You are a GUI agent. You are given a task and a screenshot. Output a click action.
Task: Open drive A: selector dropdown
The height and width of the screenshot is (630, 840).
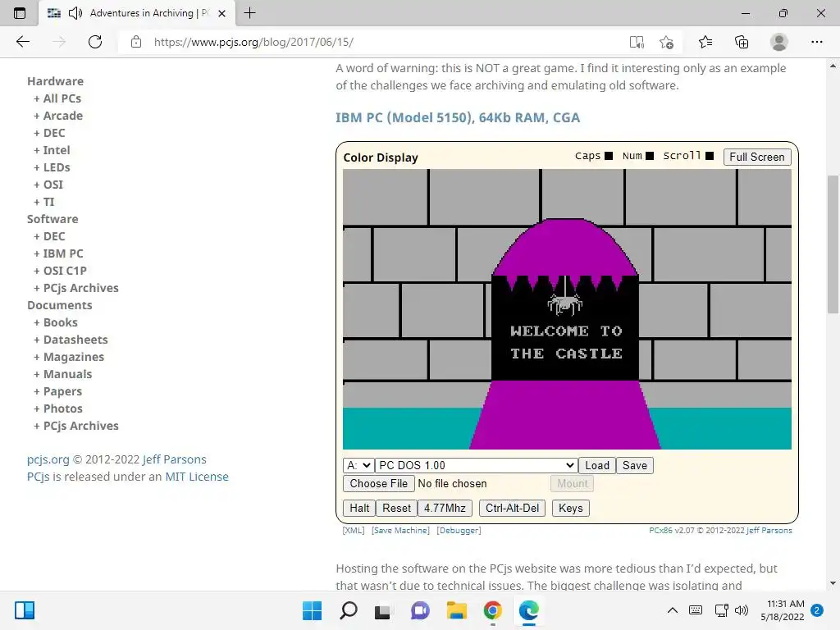tap(358, 466)
